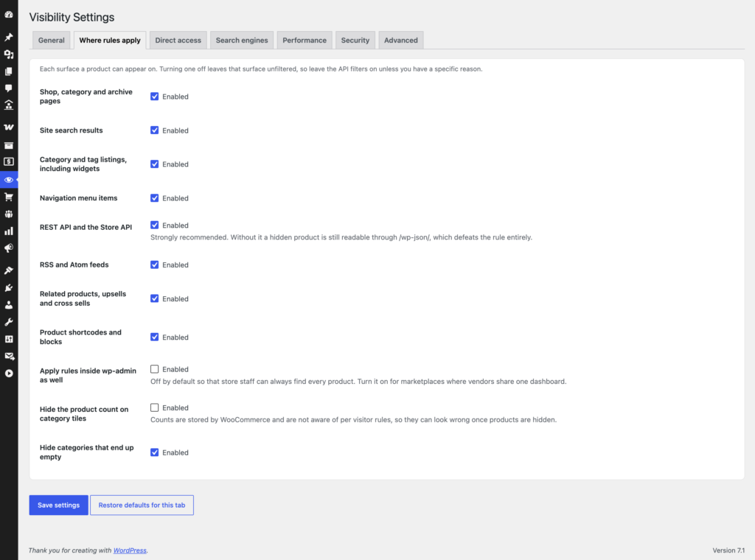This screenshot has width=755, height=560.
Task: Click the 'Off by default' wp-admin description
Action: 358,382
